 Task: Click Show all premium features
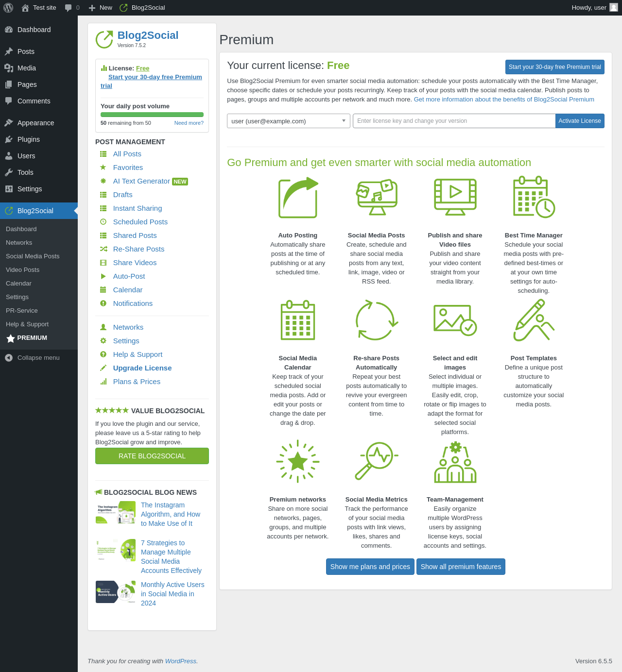click(461, 567)
